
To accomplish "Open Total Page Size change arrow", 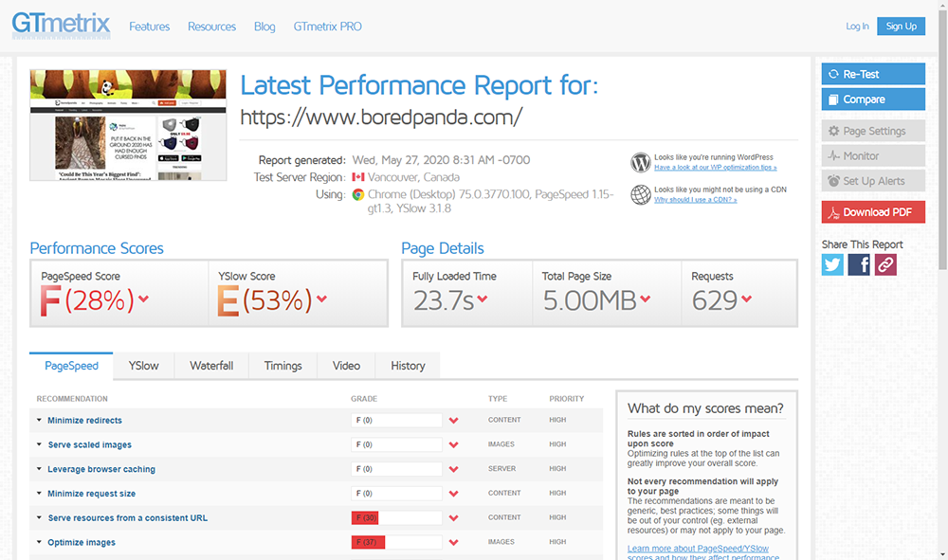I will pos(645,298).
